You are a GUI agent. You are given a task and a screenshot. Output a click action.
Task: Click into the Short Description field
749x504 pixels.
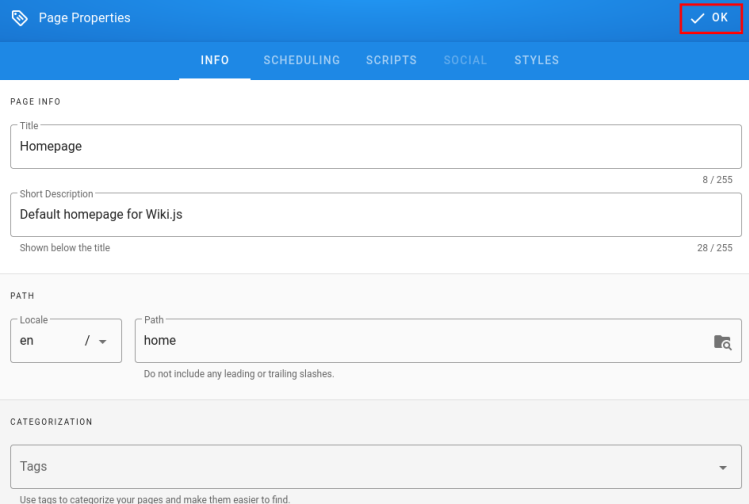coord(375,214)
